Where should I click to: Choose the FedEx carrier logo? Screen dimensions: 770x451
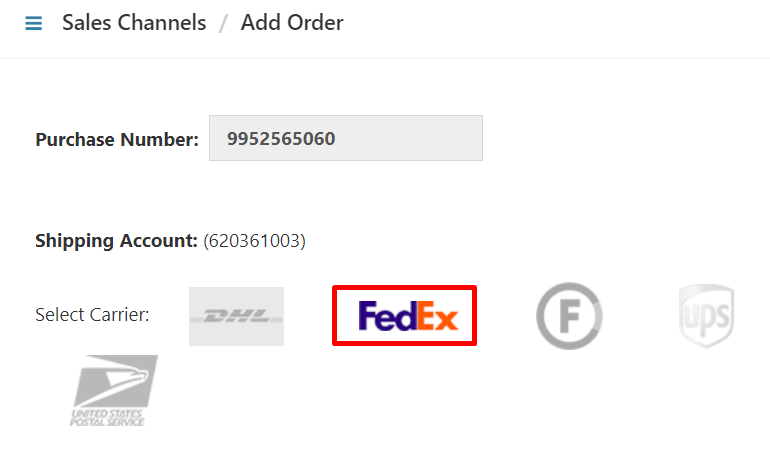click(404, 316)
